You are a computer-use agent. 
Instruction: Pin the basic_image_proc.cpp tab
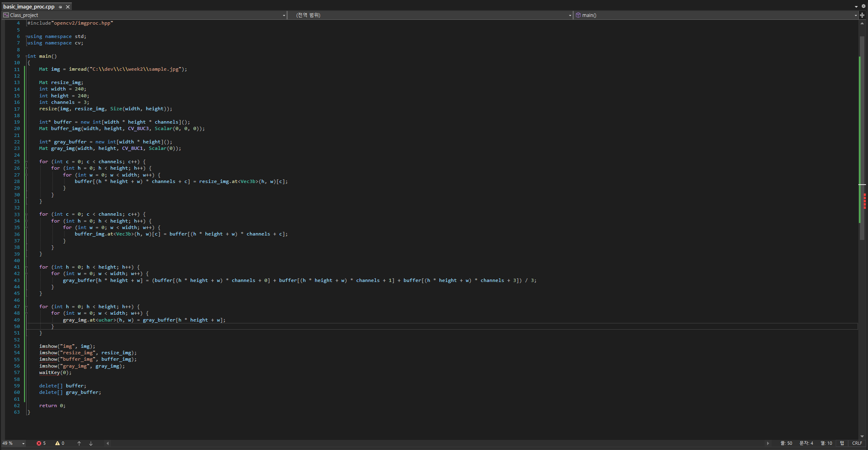tap(61, 7)
